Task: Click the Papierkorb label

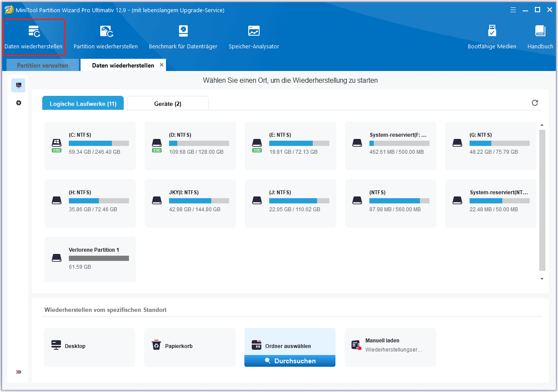Action: click(179, 346)
